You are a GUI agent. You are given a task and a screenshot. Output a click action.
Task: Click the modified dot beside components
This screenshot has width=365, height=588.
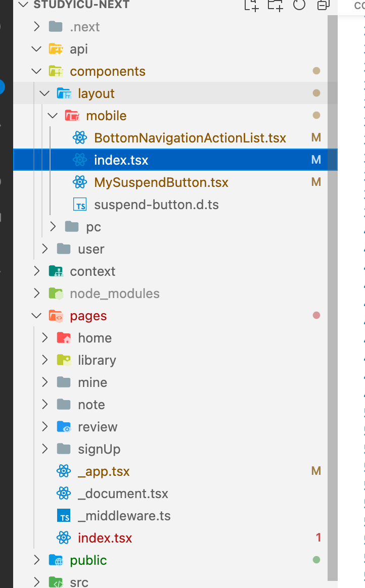tap(316, 71)
